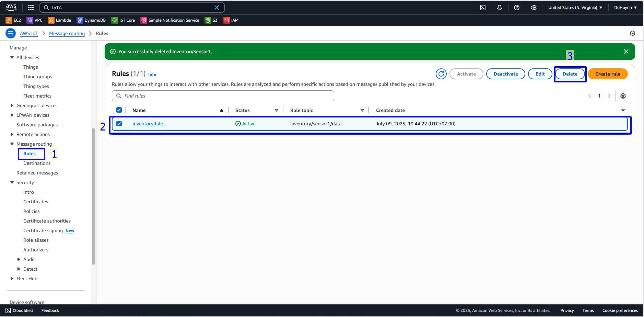Open the notifications bell icon

[x=499, y=8]
